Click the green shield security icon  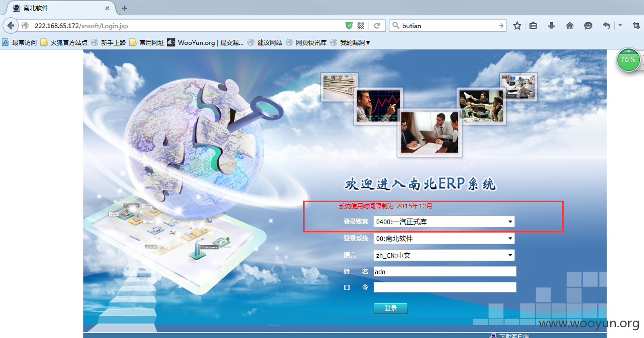point(349,26)
